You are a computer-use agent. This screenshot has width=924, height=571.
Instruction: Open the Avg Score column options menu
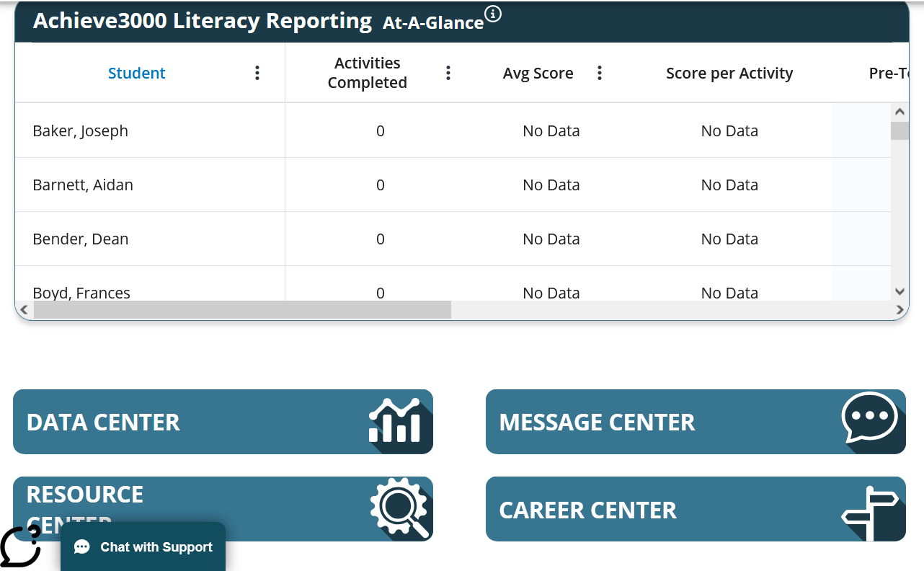[x=600, y=73]
